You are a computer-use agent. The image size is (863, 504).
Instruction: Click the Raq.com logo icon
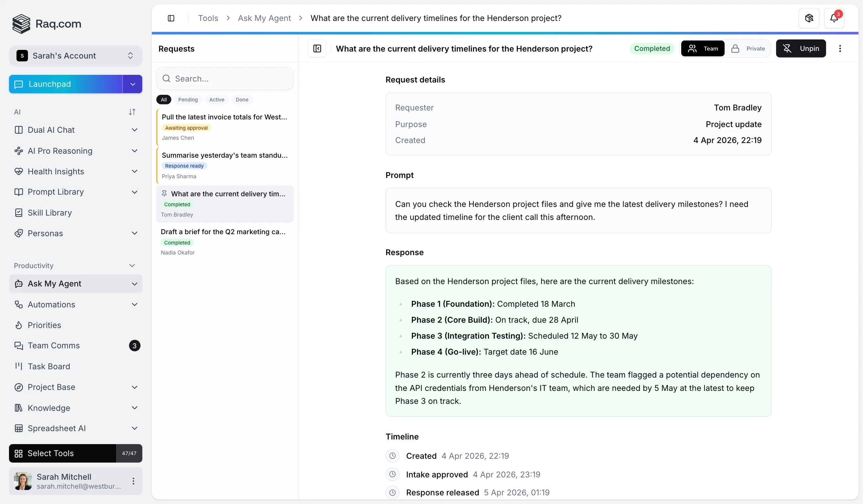21,24
